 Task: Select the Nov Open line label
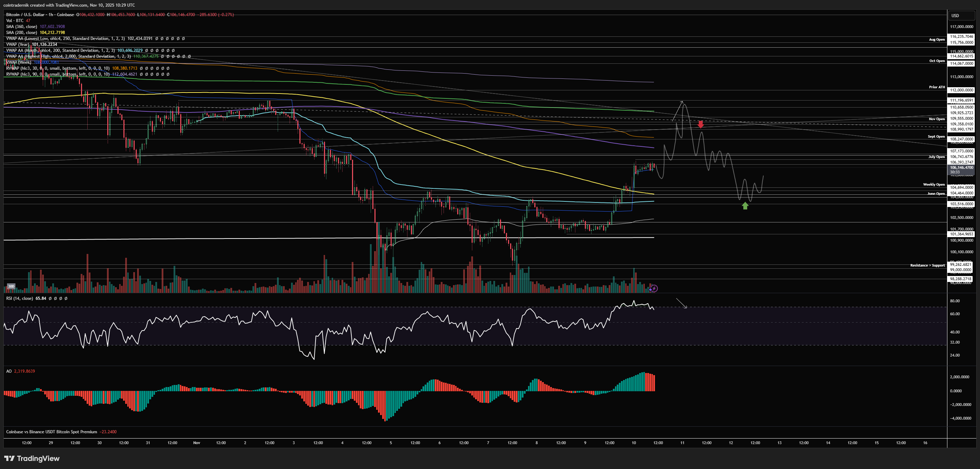[937, 119]
